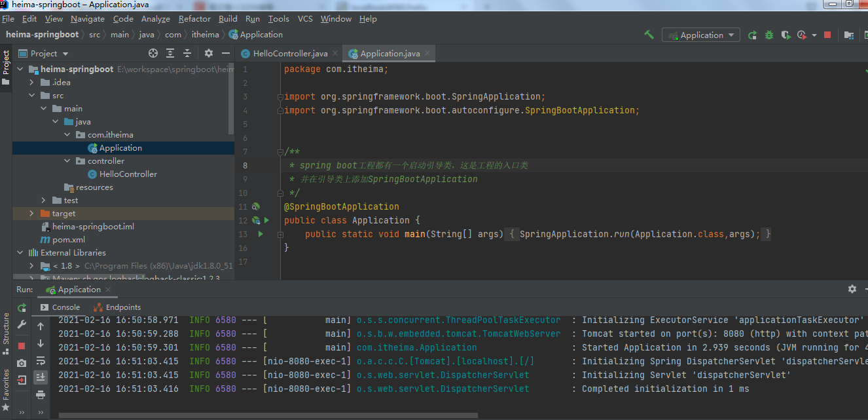Rerun the Application from Run panel
The width and height of the screenshot is (868, 420).
(21, 307)
